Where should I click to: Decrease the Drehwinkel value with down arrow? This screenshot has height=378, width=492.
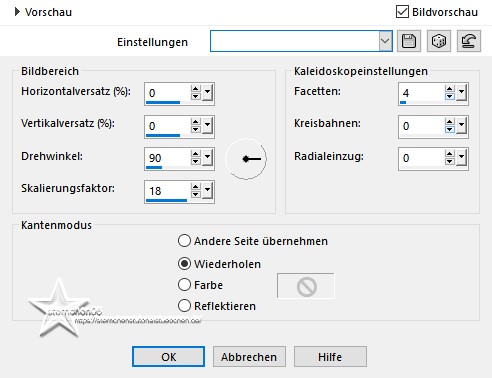point(196,162)
